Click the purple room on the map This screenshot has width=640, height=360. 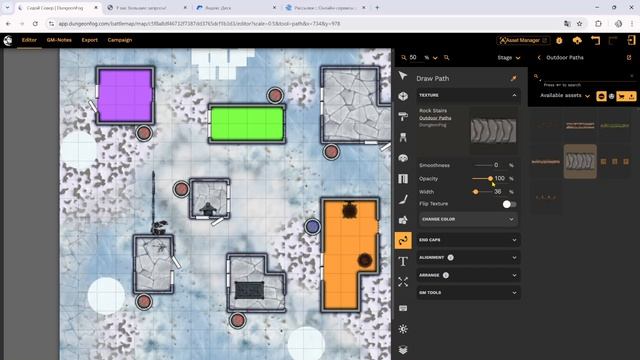pyautogui.click(x=125, y=96)
